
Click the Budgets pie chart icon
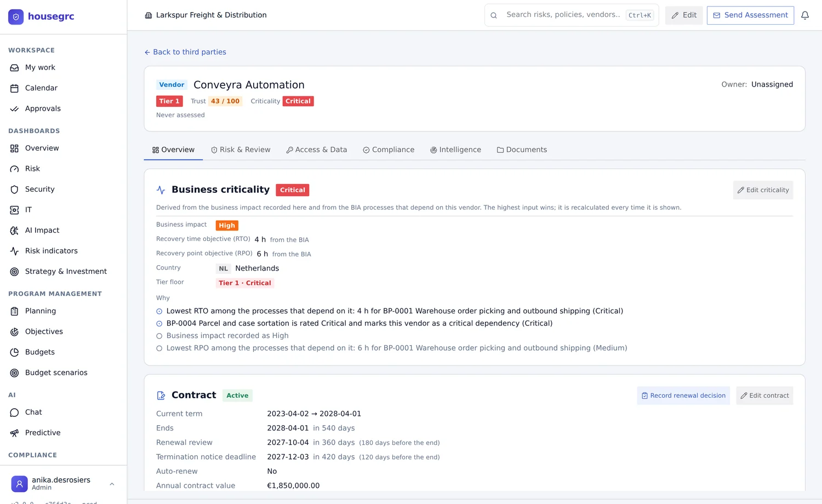14,352
